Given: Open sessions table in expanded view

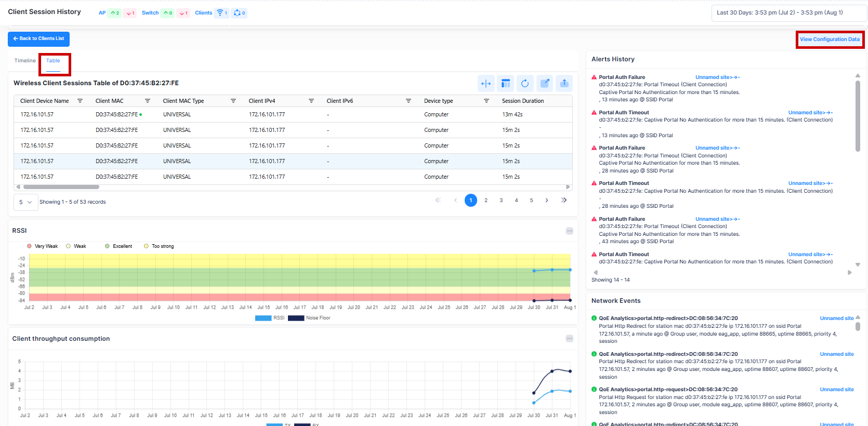Looking at the screenshot, I should [545, 84].
